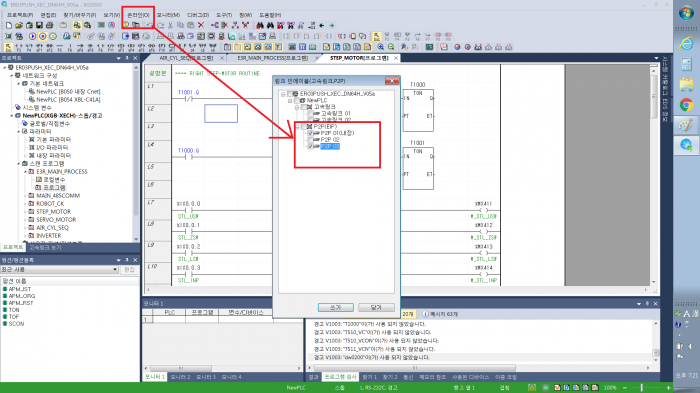Image resolution: width=700 pixels, height=393 pixels.
Task: Open the 디버그(D) menu
Action: pos(198,15)
